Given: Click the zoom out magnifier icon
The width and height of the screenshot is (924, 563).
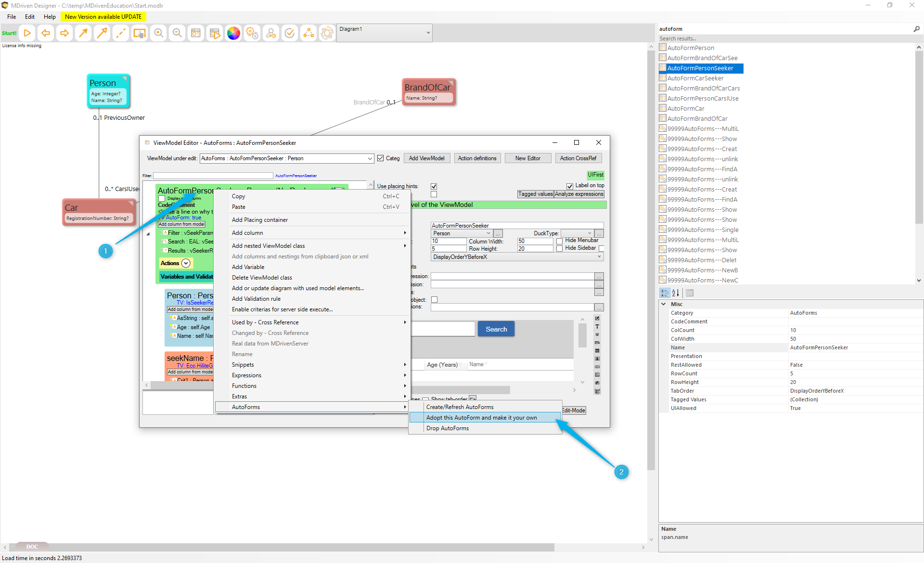Looking at the screenshot, I should (177, 33).
